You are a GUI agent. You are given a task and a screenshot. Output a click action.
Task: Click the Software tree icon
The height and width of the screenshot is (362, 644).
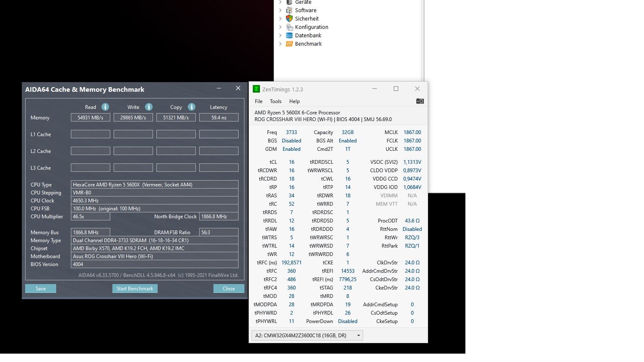point(289,10)
